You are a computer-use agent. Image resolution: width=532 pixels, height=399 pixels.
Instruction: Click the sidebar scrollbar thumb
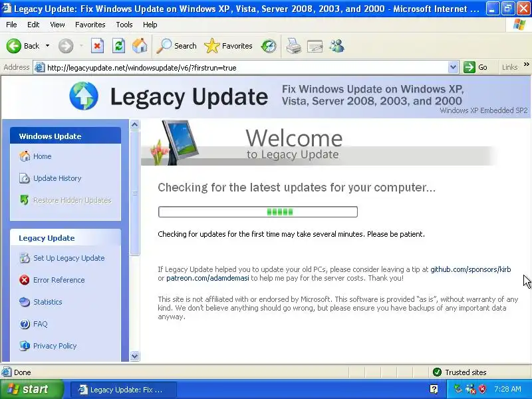(135, 193)
